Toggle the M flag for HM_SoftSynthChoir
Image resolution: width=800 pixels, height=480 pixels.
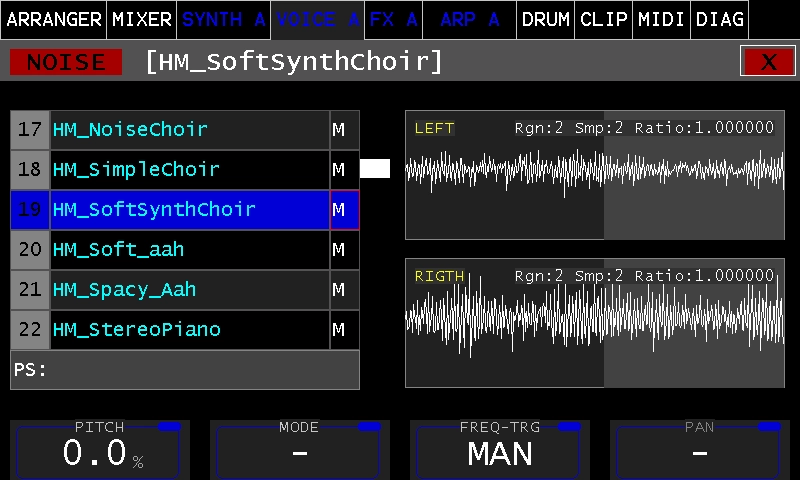[344, 210]
